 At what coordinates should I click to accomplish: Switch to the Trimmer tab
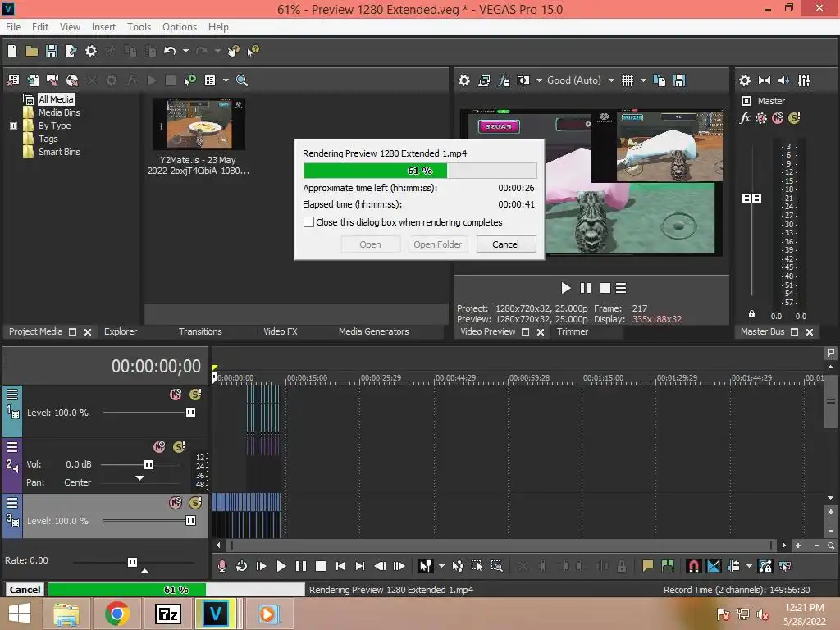[572, 331]
